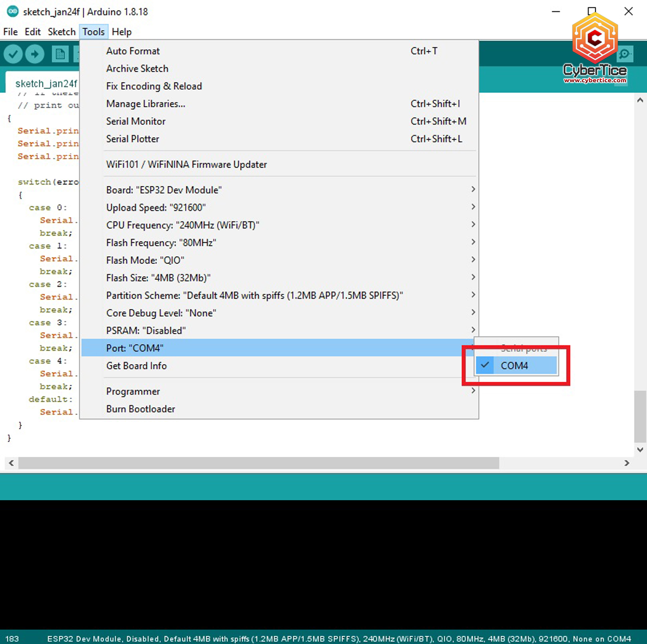Open Serial Plotter from Tools menu

(x=133, y=139)
